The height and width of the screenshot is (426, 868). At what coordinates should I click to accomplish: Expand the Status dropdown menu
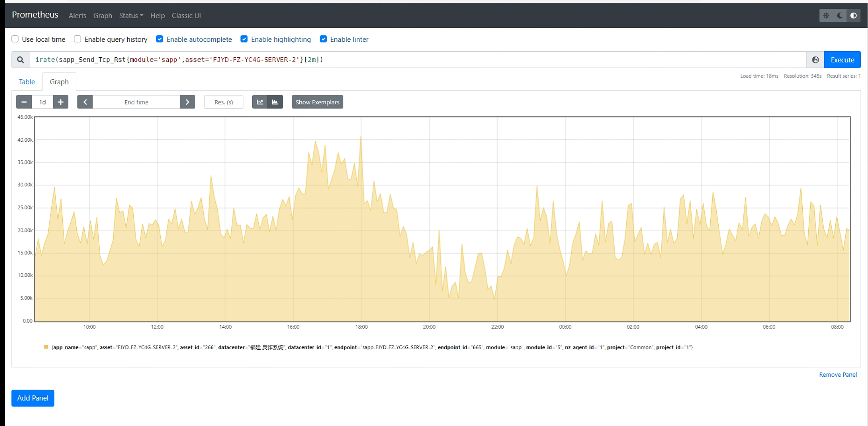[x=131, y=16]
